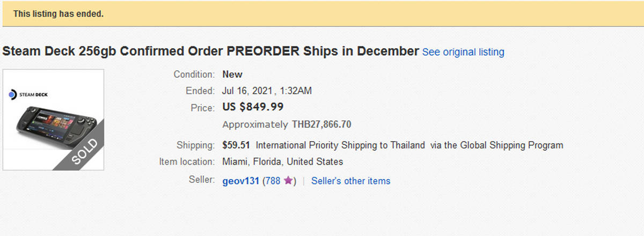The width and height of the screenshot is (644, 236).
Task: Click the Shipping label
Action: [196, 145]
